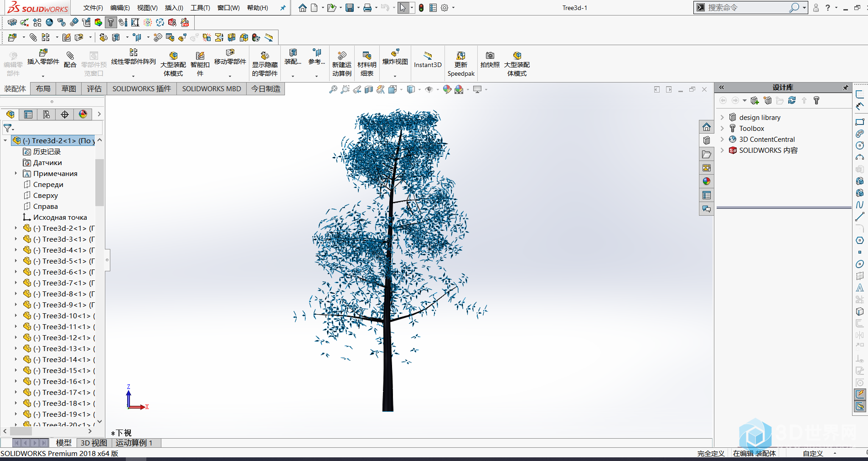Image resolution: width=868 pixels, height=461 pixels.
Task: Open the Appearances color ball in task pane
Action: (706, 181)
